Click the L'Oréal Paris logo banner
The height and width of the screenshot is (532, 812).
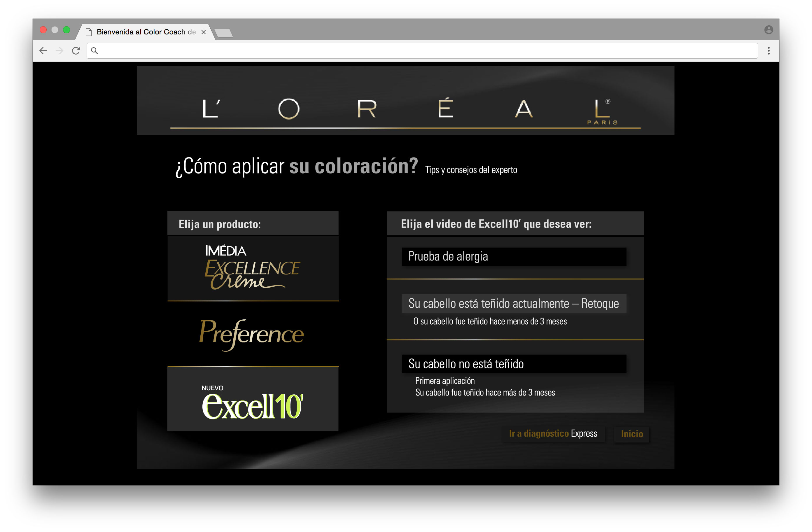(405, 109)
